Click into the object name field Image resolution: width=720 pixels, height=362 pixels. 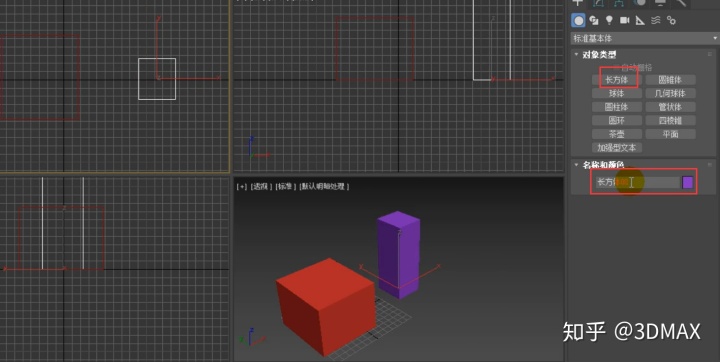click(637, 182)
